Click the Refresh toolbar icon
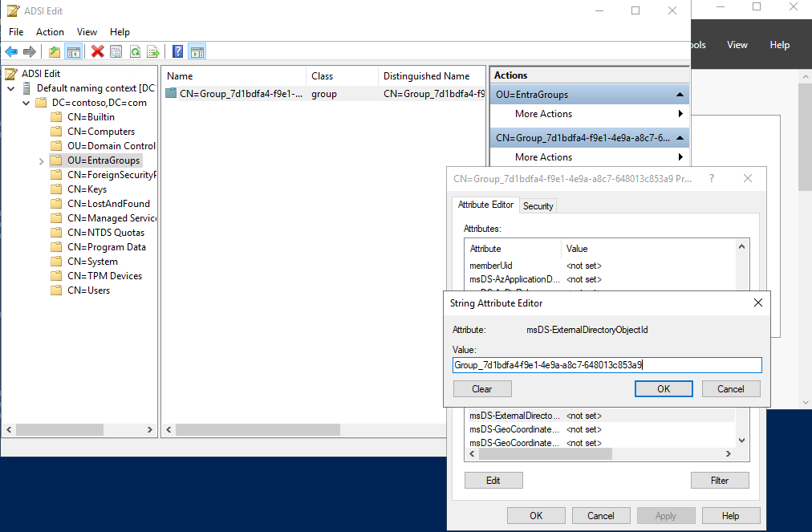Viewport: 812px width, 532px height. click(x=135, y=52)
